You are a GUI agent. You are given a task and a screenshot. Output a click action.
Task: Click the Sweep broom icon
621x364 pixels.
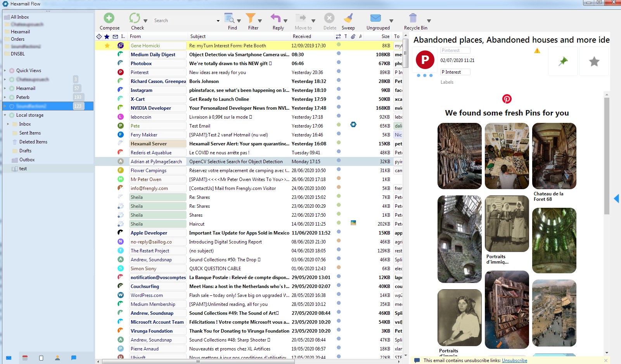point(348,18)
